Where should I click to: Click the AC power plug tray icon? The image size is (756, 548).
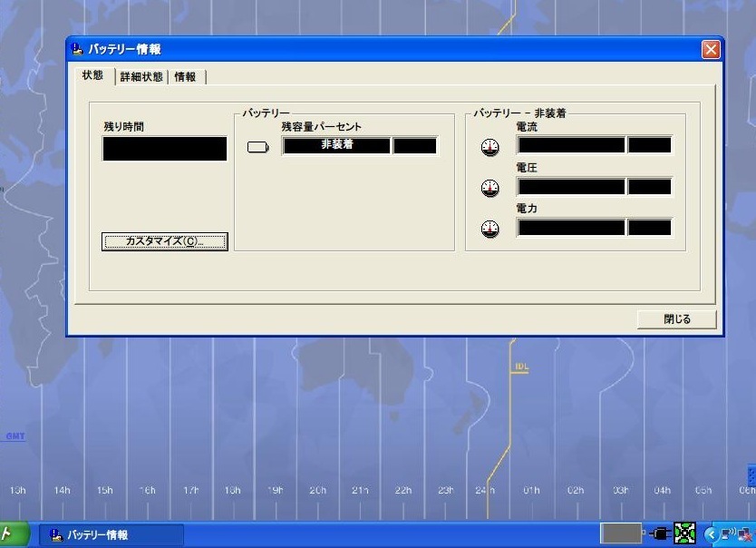pos(658,534)
